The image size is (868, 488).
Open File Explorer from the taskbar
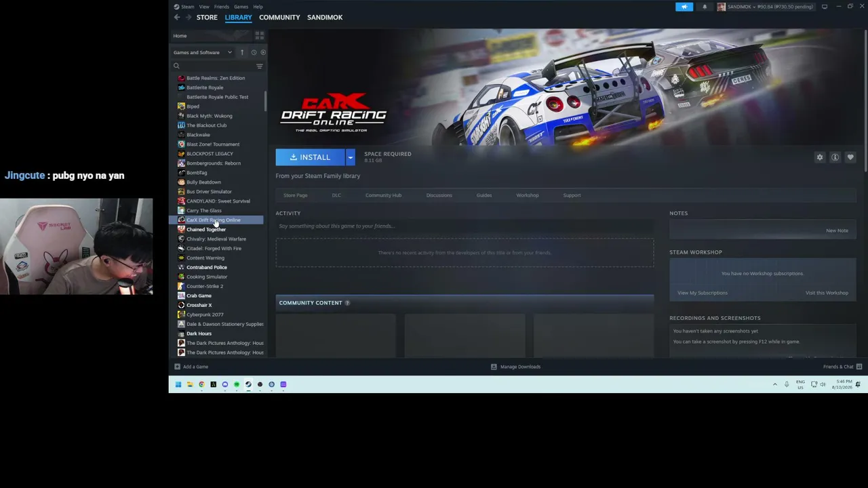[x=190, y=384]
